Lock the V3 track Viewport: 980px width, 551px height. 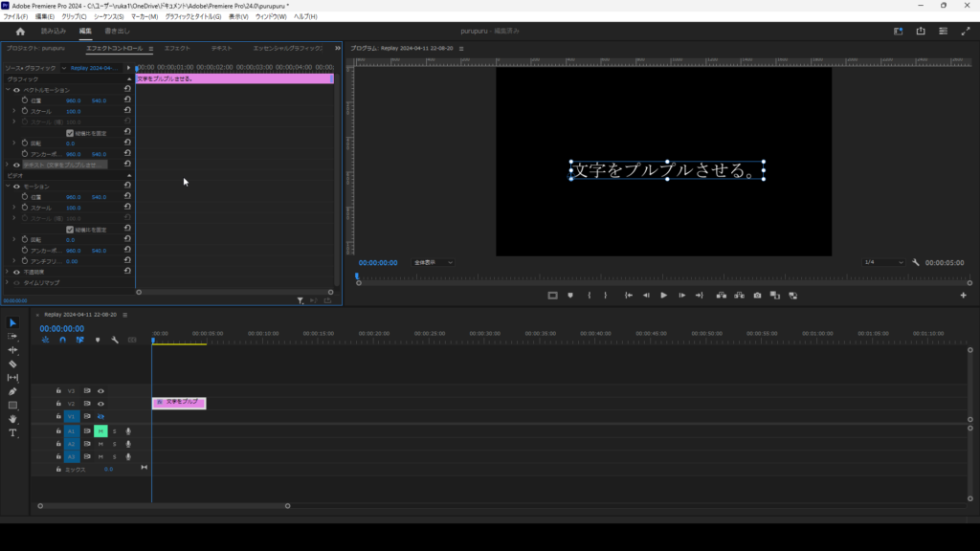click(x=58, y=391)
